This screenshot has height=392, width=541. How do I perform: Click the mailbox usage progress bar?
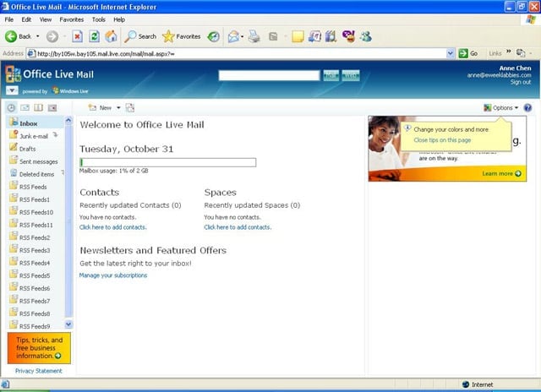pos(167,162)
